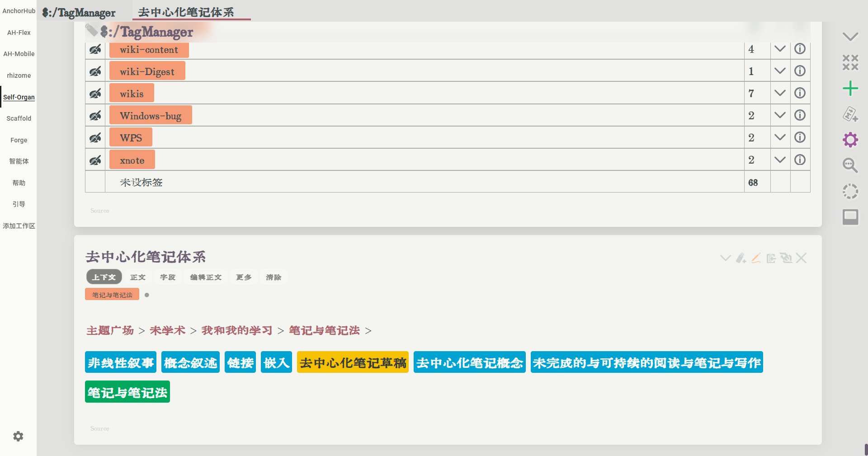Expand the chevron beside Windows-bug tag
This screenshot has width=868, height=456.
coord(780,115)
